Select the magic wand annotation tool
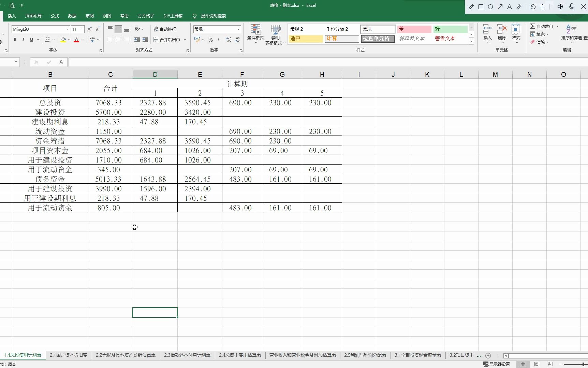588x368 pixels. [519, 7]
